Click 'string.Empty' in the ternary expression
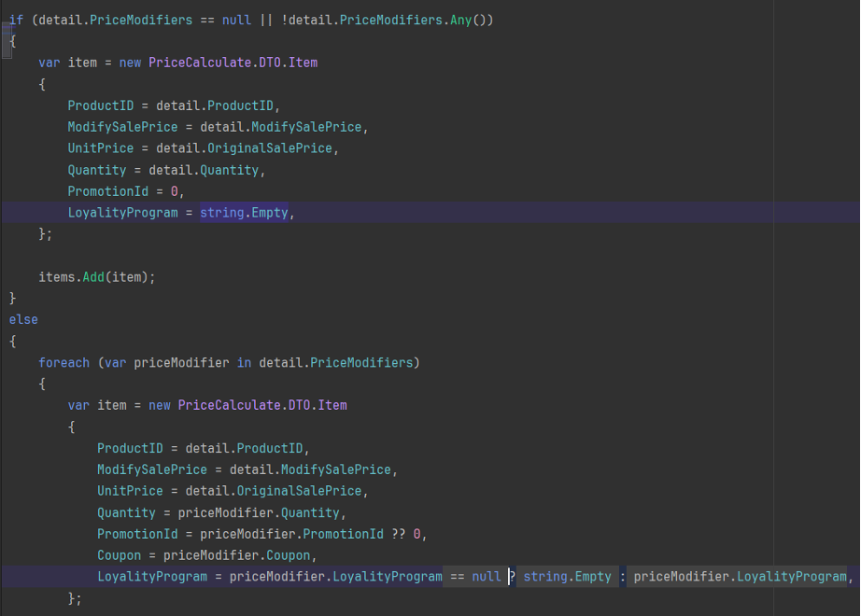Screen dimensions: 861x616 pyautogui.click(x=567, y=577)
